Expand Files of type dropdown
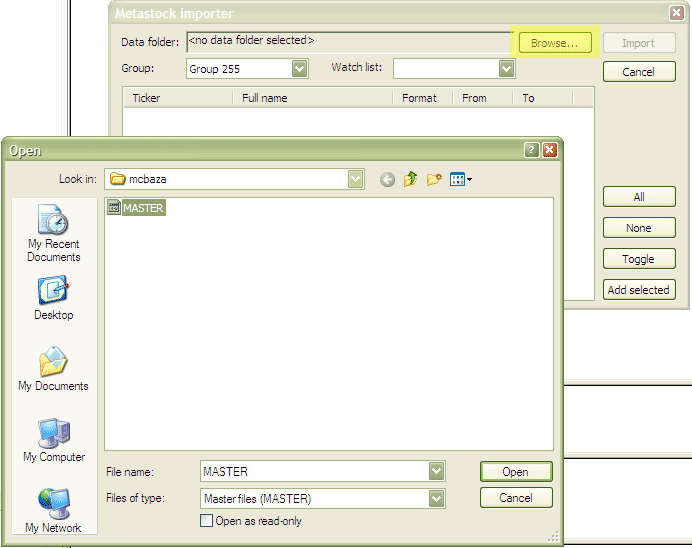 coord(436,499)
